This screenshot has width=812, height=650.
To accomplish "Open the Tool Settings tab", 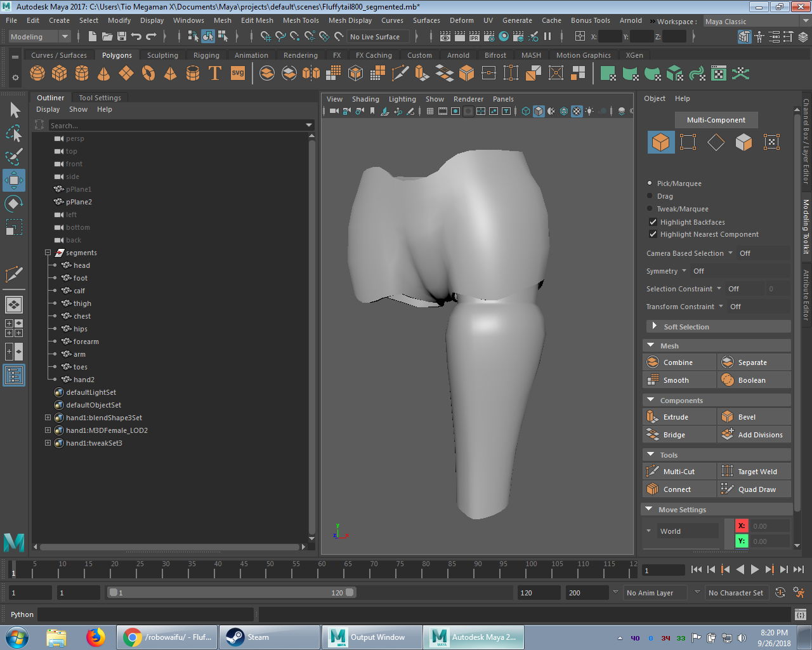I will [x=100, y=98].
